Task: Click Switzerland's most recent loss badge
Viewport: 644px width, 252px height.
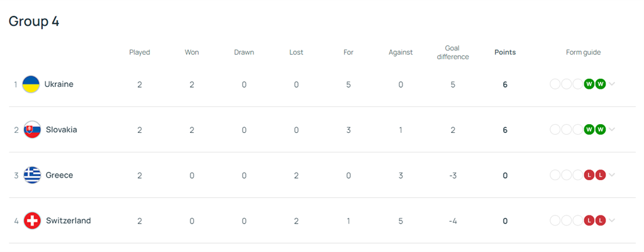Action: [x=600, y=220]
